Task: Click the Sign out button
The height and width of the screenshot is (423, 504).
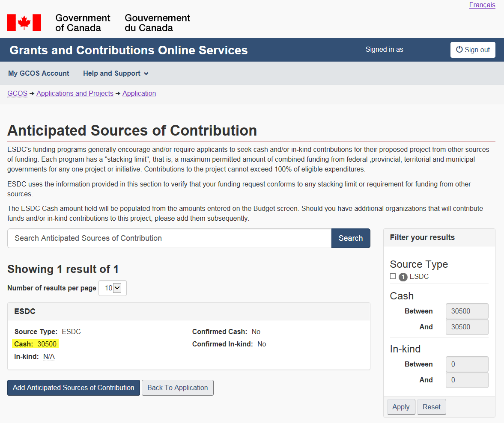Action: click(473, 50)
